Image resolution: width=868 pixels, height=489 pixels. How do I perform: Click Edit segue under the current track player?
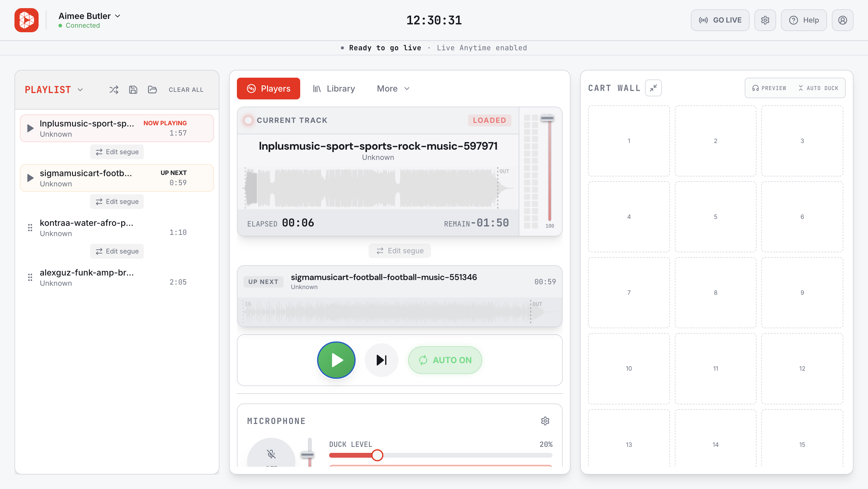coord(400,251)
